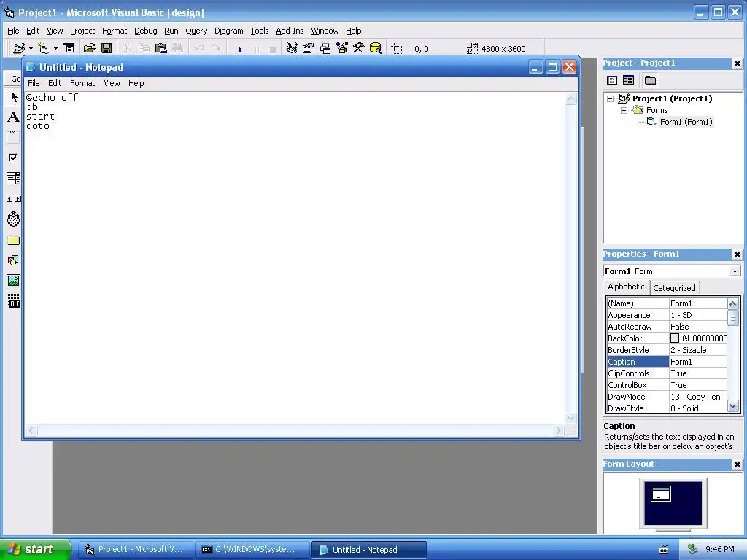Click the BackColor color swatch
The image size is (747, 560).
(x=675, y=338)
